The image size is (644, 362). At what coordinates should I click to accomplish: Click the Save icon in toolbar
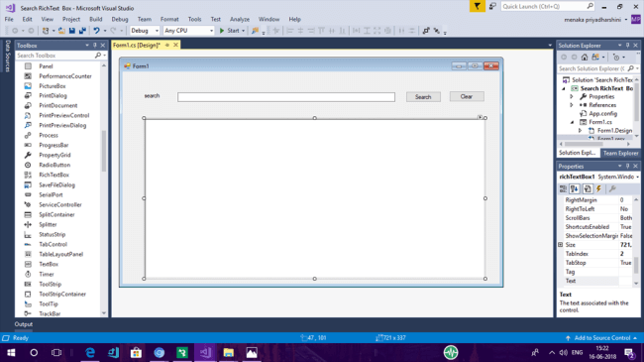[x=72, y=31]
